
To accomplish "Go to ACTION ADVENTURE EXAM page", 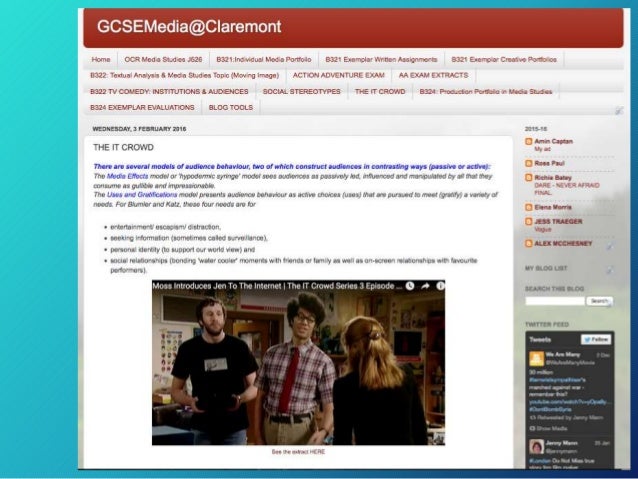I will point(339,75).
